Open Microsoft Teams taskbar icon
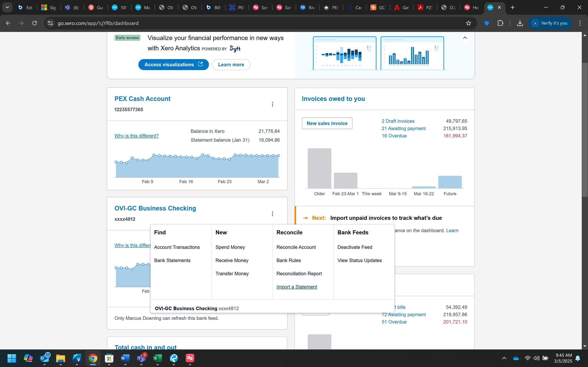 [141, 358]
